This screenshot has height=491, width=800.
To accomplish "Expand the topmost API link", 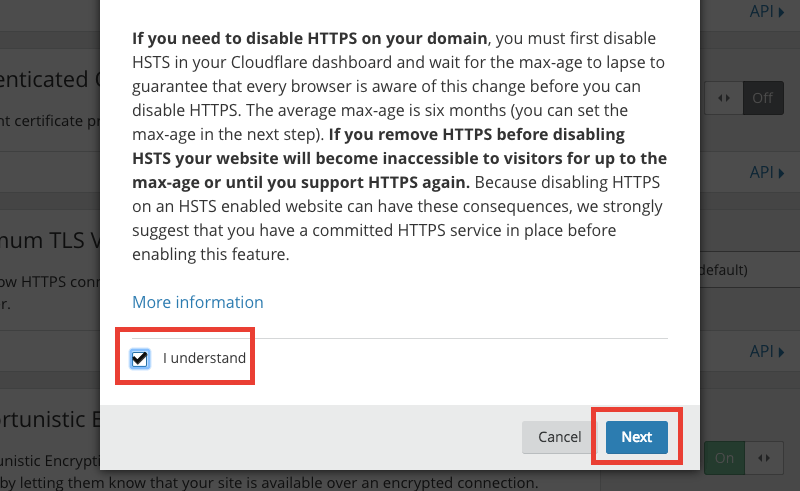I will [x=767, y=11].
